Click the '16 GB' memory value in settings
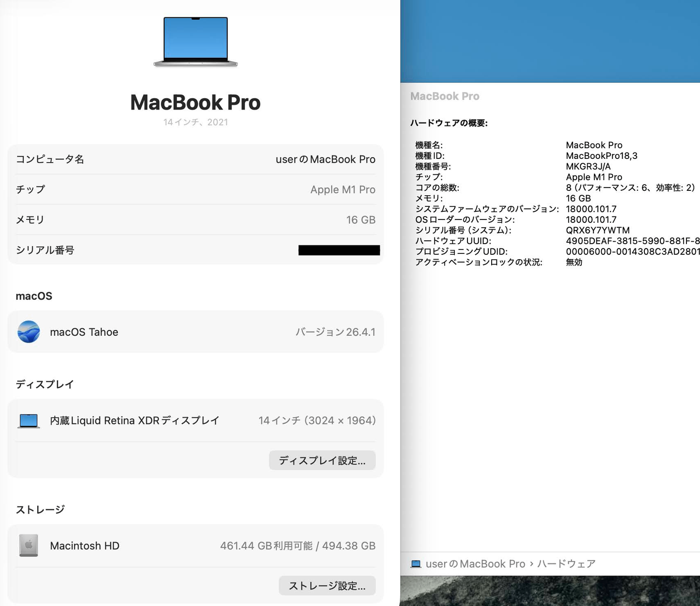The width and height of the screenshot is (700, 606). 361,220
